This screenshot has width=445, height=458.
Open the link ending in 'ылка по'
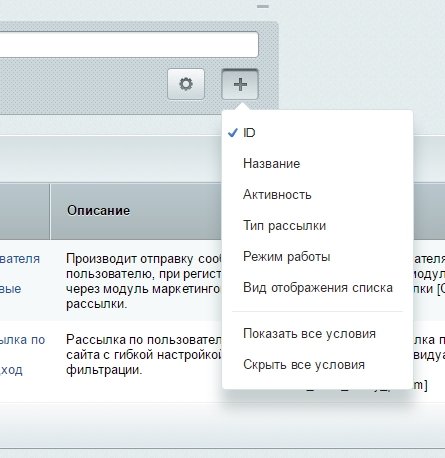tap(22, 340)
